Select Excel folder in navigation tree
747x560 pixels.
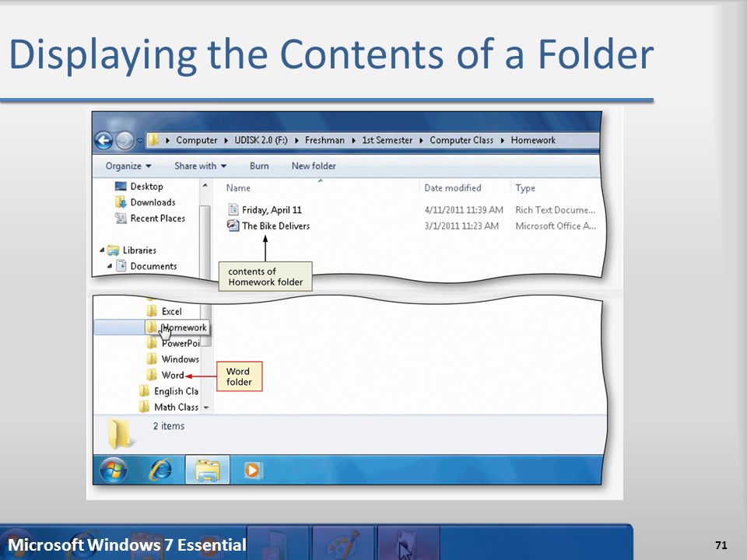pos(171,311)
